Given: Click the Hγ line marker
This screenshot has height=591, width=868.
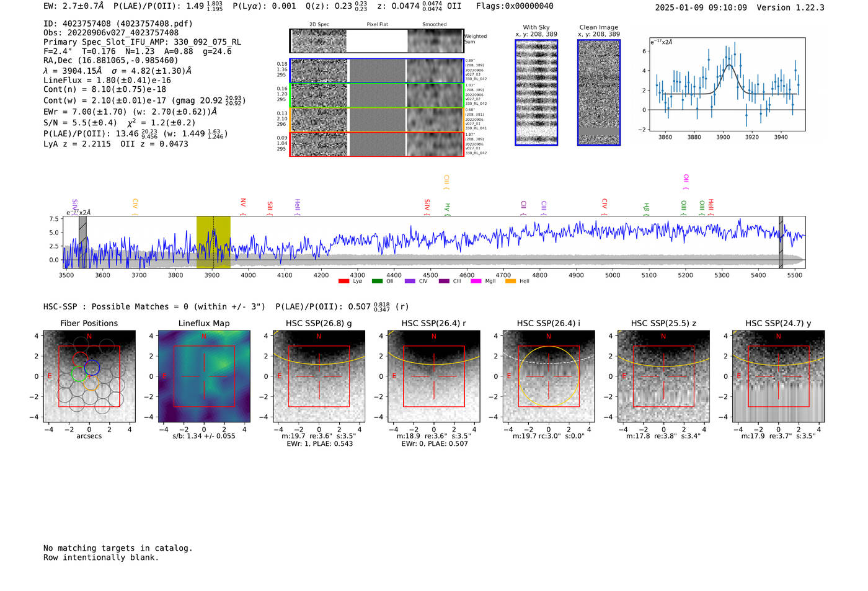Looking at the screenshot, I should (447, 209).
